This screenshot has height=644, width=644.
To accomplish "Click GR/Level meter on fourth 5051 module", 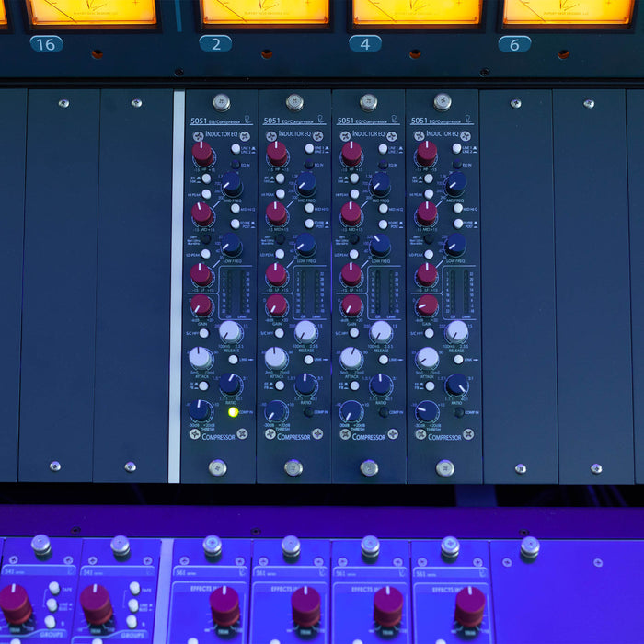I will (461, 293).
